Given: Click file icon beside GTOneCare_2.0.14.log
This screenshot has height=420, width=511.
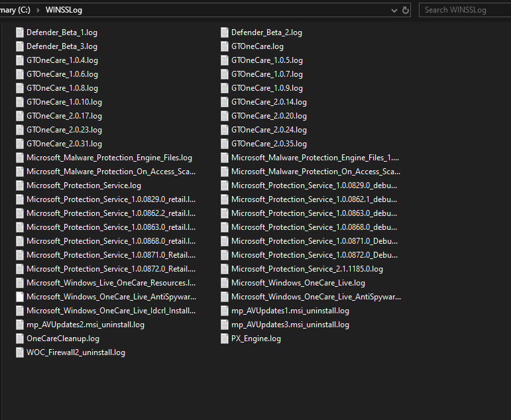Looking at the screenshot, I should click(225, 102).
